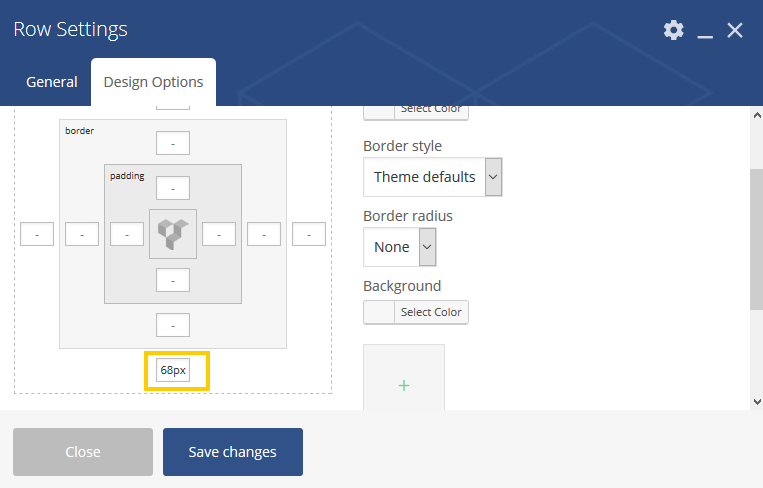Close the Row Settings panel with X
Viewport: 763px width, 488px height.
click(x=735, y=30)
